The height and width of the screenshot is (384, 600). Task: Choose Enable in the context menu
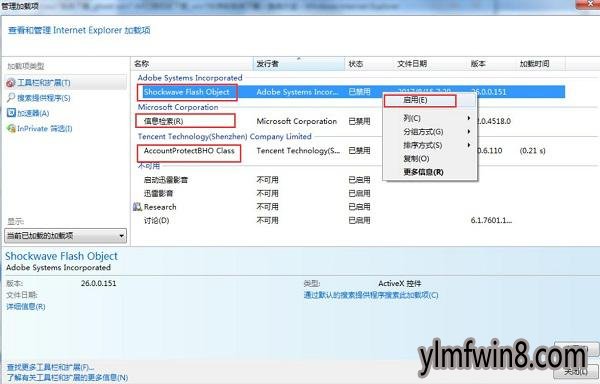[415, 100]
